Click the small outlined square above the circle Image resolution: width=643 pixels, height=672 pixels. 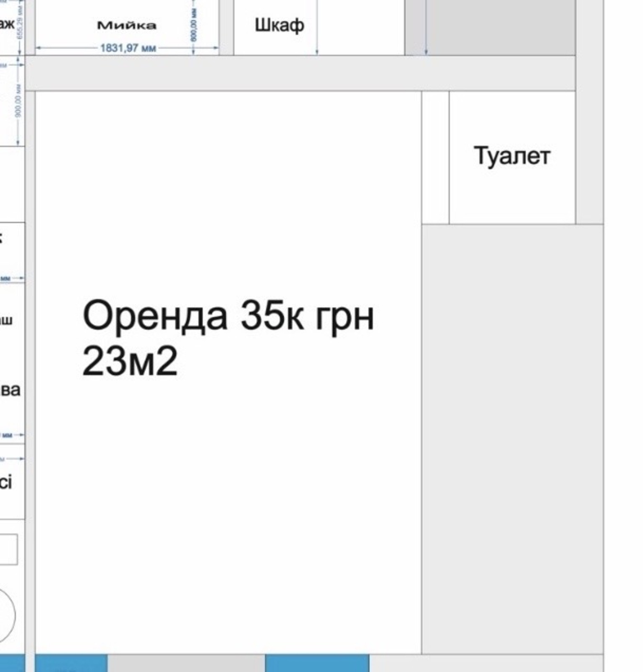pyautogui.click(x=8, y=549)
